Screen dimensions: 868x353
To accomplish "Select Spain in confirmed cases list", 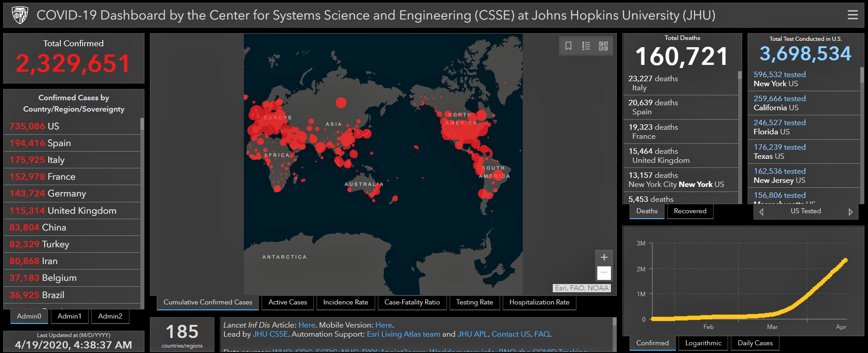I will [72, 143].
